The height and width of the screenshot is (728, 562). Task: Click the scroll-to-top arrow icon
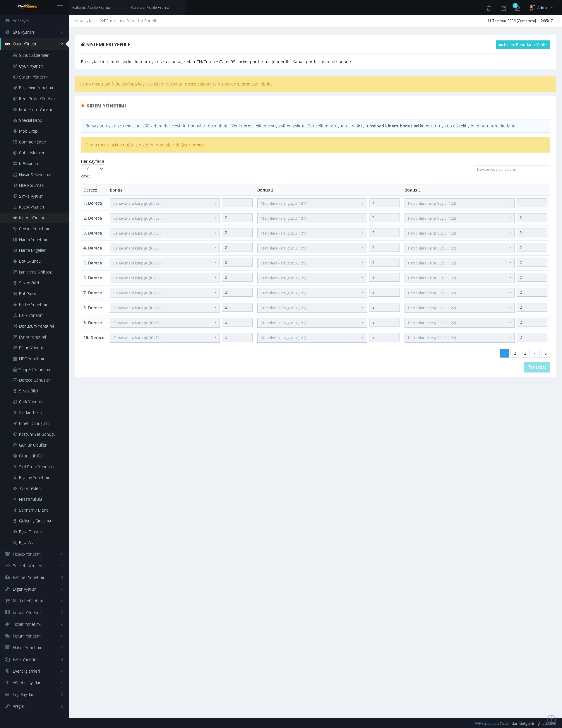click(x=551, y=719)
